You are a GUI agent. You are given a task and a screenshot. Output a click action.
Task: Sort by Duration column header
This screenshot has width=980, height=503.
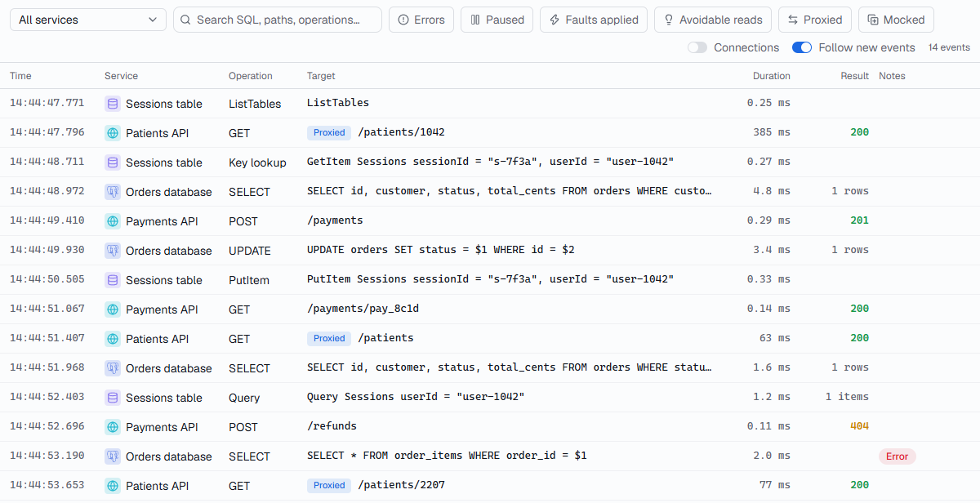coord(772,76)
